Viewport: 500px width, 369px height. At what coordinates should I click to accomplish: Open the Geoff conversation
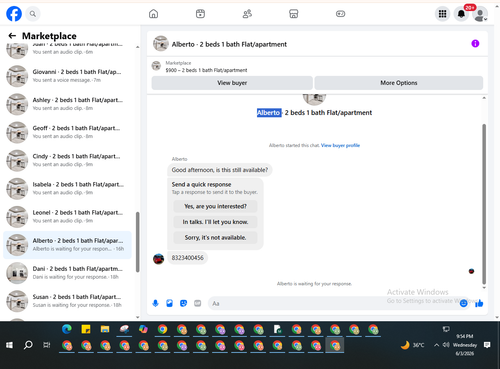[x=67, y=132]
